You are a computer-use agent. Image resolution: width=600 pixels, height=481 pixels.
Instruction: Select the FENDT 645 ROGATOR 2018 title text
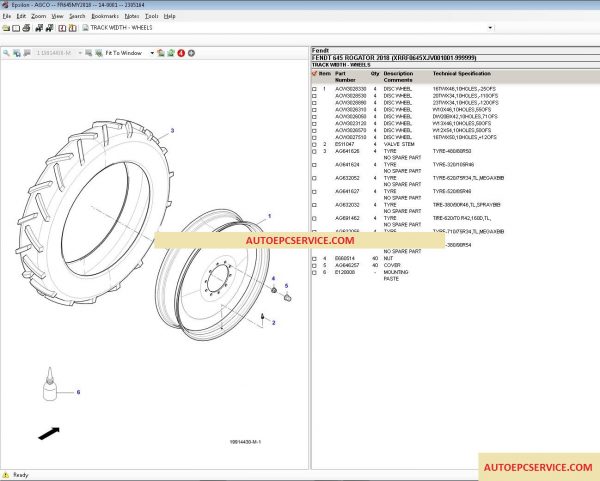pos(394,57)
